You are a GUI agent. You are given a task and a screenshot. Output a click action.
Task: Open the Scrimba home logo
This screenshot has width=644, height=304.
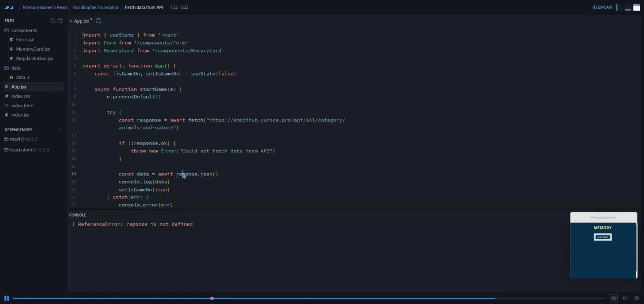[x=9, y=7]
